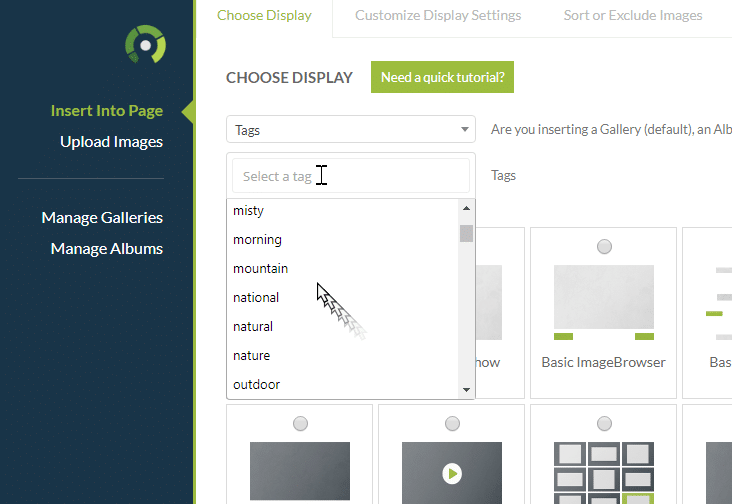Click the 'Select a tag' input field

coord(351,176)
